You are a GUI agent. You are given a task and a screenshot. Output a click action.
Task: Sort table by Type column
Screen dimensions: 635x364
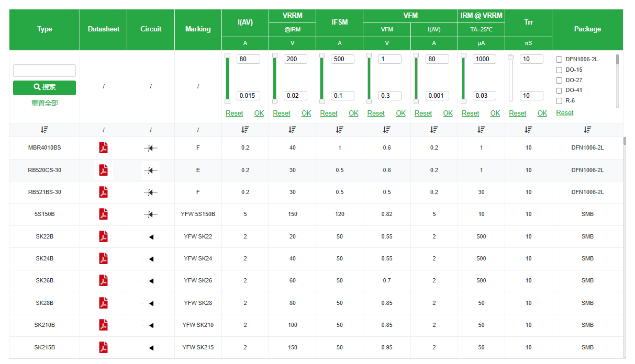click(44, 130)
